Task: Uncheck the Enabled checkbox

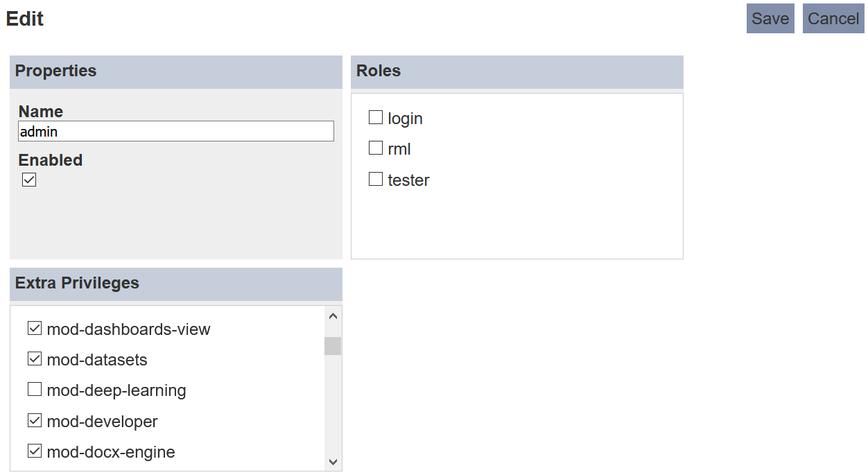Action: [29, 180]
